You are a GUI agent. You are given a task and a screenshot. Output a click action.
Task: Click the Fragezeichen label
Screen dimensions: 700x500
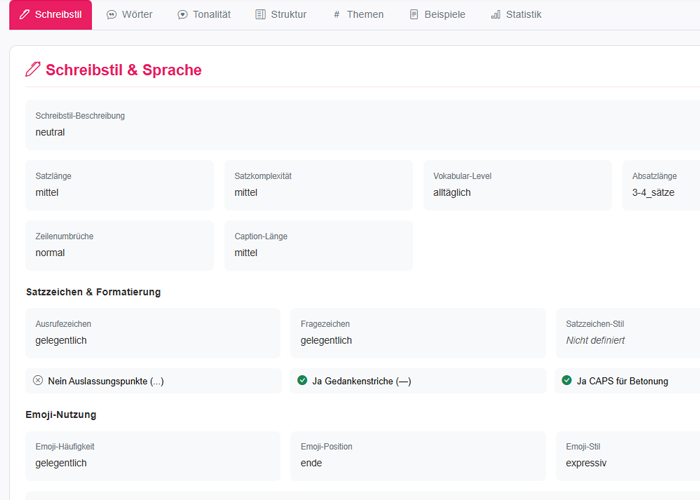(x=325, y=324)
